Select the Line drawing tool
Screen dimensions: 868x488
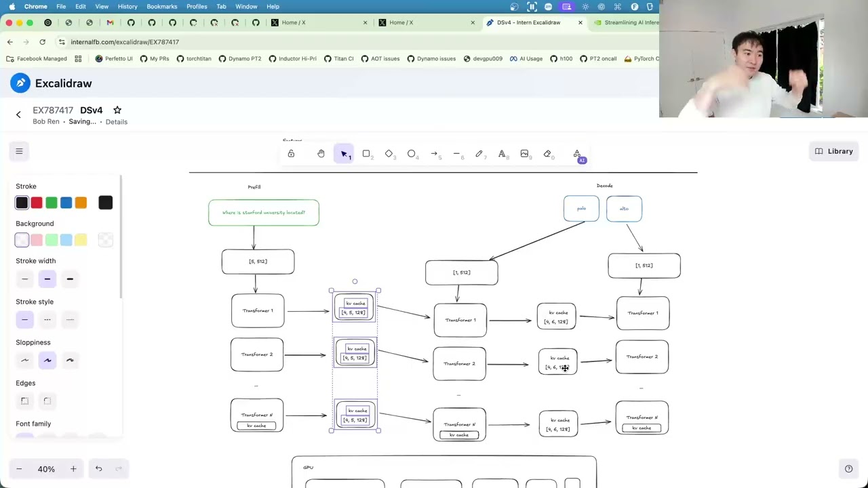457,154
